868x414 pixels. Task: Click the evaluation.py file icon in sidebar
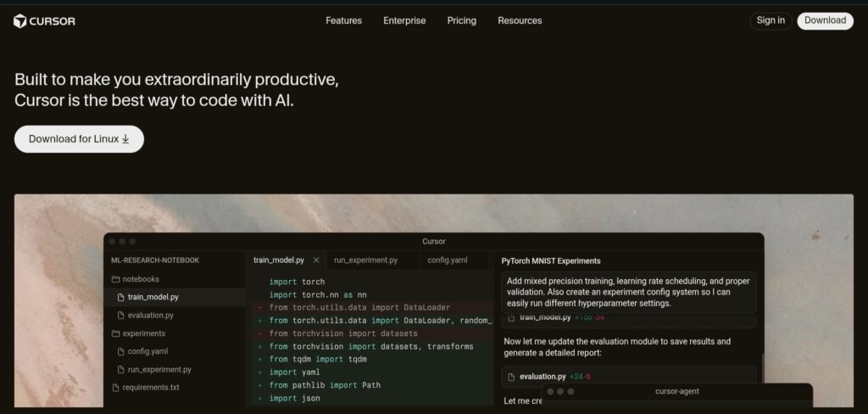120,316
